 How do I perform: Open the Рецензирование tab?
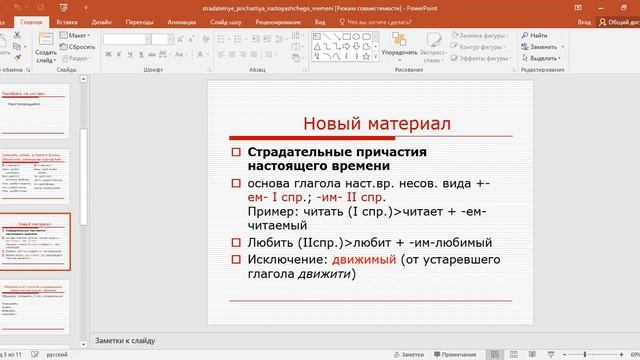278,22
